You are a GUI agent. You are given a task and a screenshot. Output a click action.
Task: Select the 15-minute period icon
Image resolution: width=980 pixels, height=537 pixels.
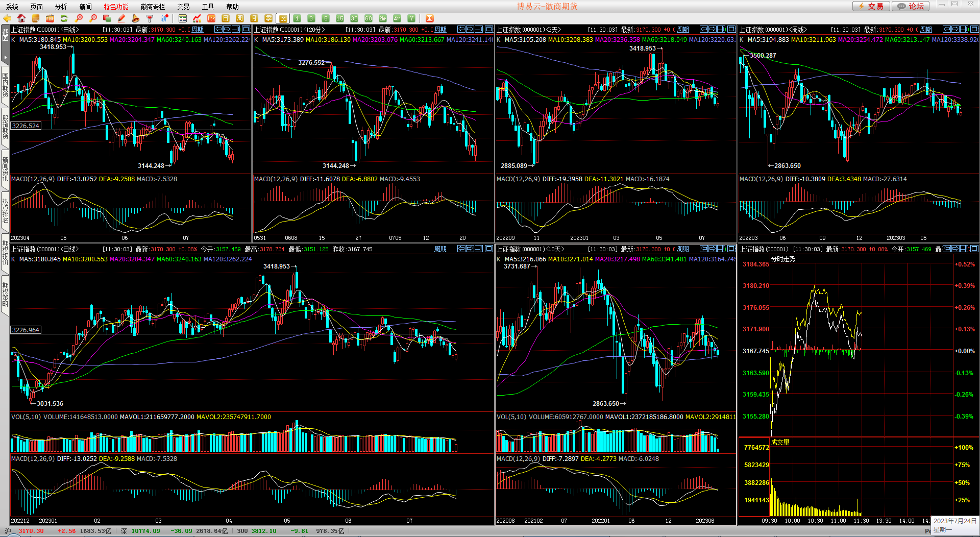[340, 18]
